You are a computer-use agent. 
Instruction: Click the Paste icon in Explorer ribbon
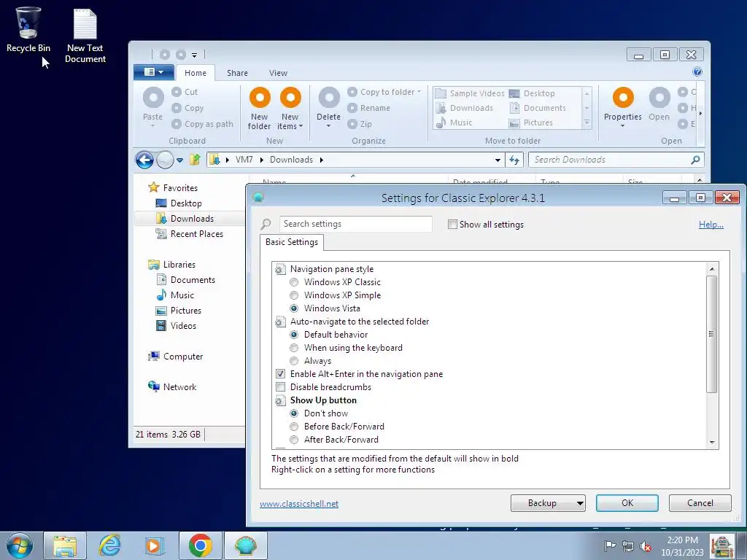pyautogui.click(x=153, y=98)
